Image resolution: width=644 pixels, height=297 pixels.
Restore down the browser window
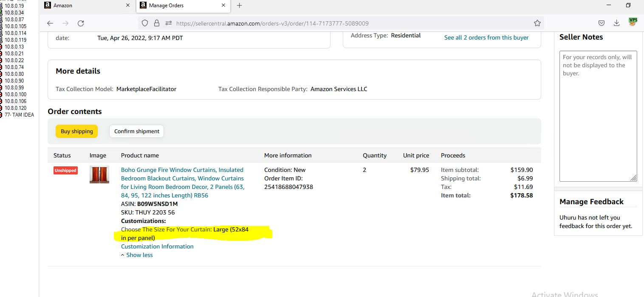click(628, 6)
